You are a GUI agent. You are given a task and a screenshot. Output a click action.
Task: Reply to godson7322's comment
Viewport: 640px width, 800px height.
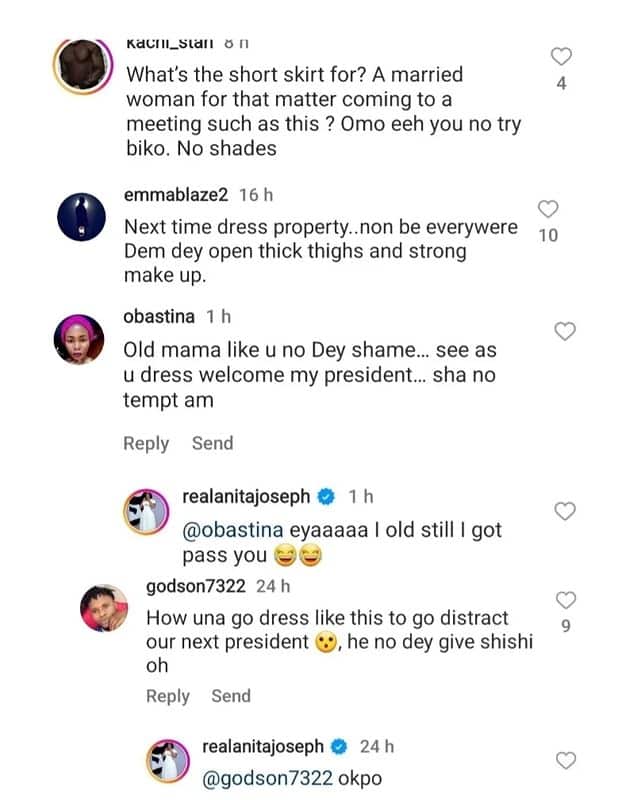point(168,696)
